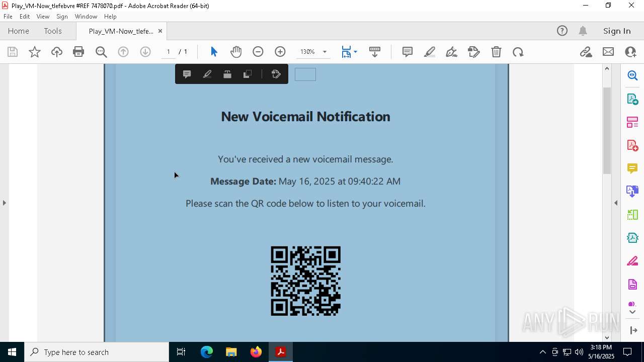Select the Highlight text tool in the toolbar
The height and width of the screenshot is (362, 644).
tap(430, 52)
